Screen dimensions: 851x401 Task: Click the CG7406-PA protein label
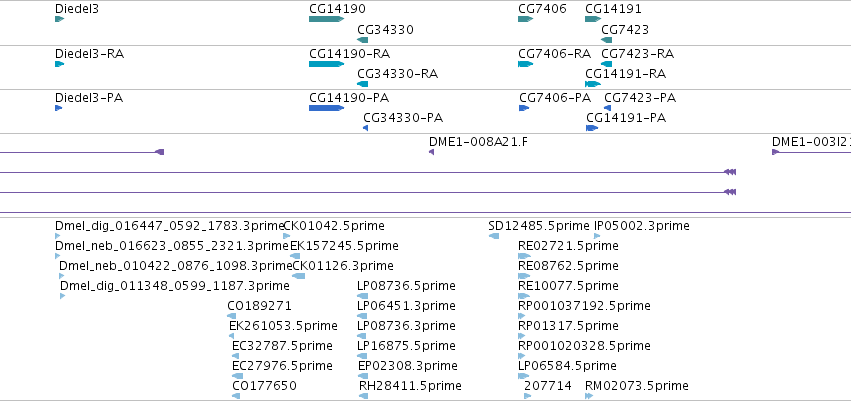[555, 98]
